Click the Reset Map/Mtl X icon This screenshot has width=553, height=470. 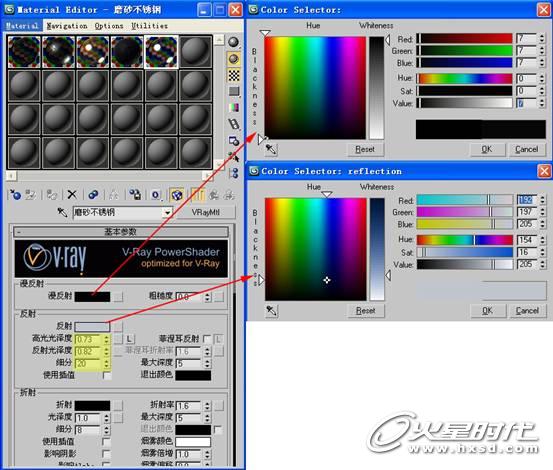[x=72, y=195]
